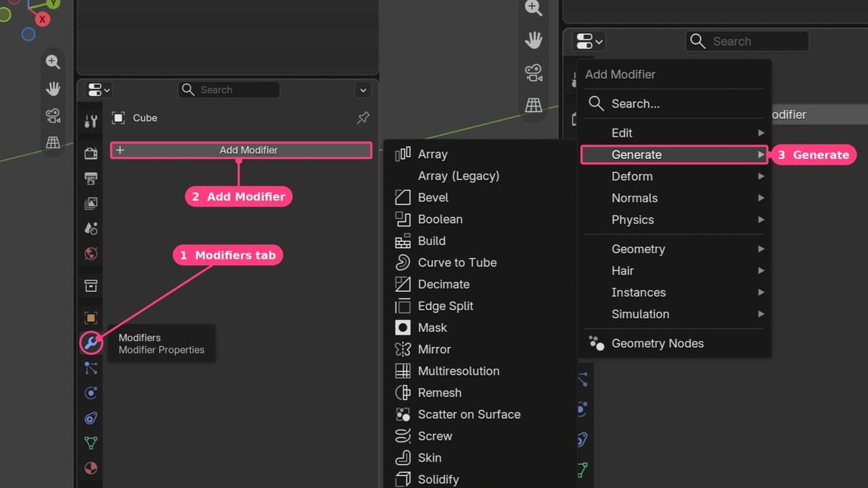Select the Array modifier
The image size is (868, 488).
point(480,154)
